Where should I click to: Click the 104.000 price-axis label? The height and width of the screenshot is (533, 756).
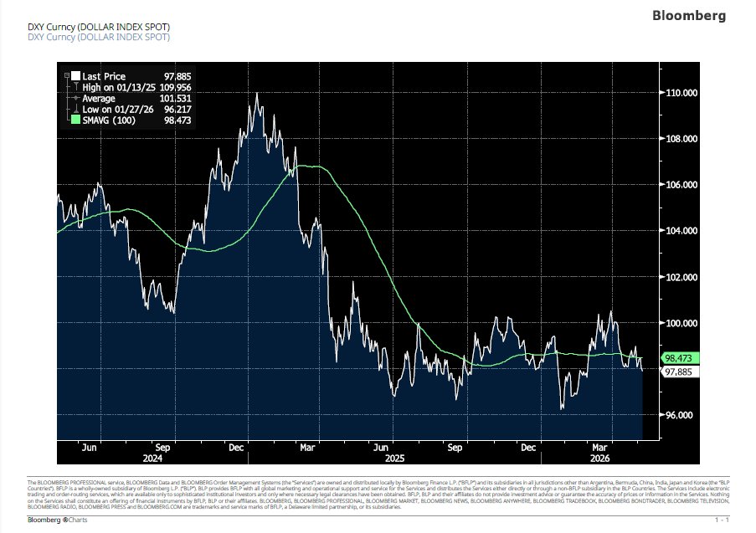pyautogui.click(x=681, y=231)
